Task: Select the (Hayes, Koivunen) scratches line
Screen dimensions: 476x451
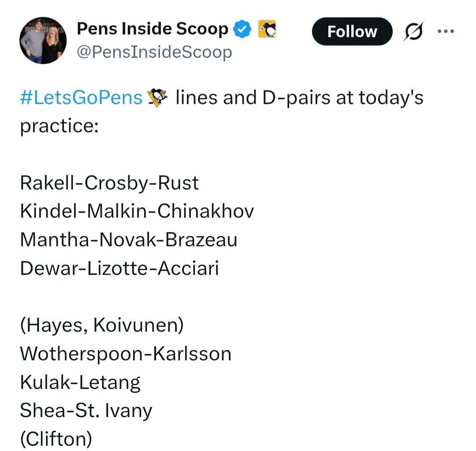Action: (102, 325)
